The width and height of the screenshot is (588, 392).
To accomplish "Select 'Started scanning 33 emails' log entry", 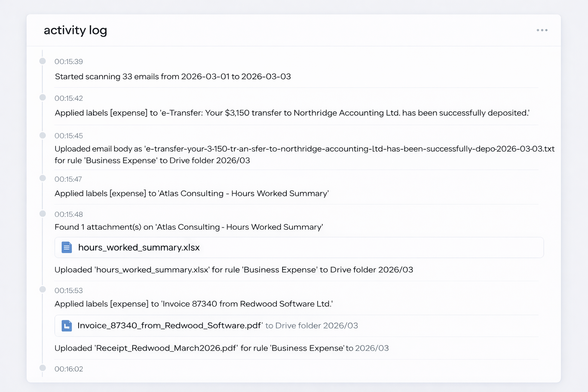I will pos(173,77).
